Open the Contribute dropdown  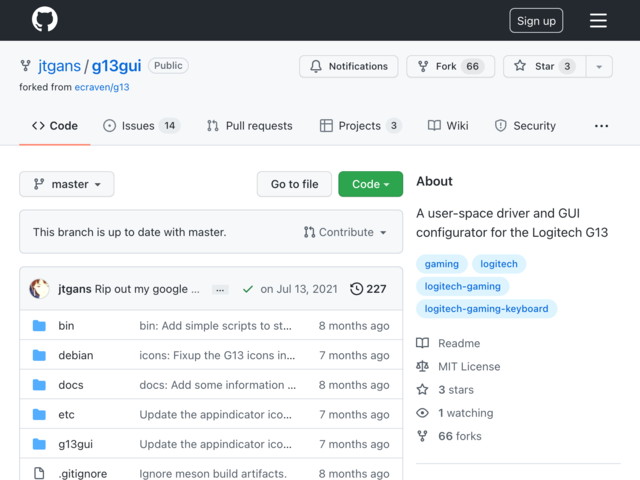pos(345,232)
